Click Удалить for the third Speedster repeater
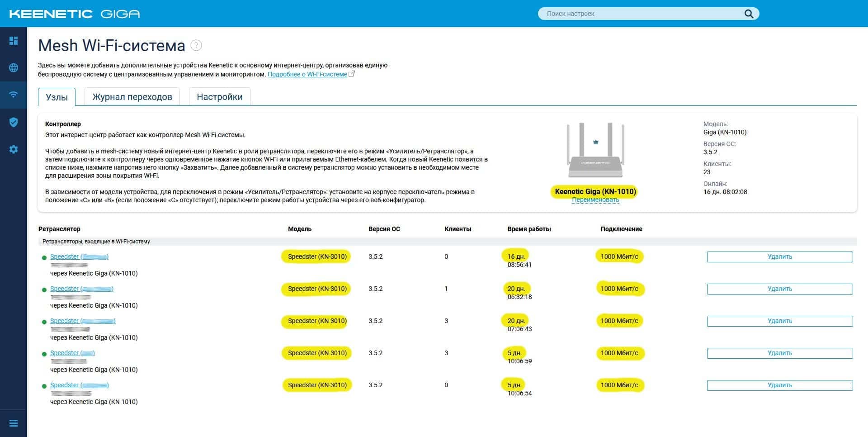This screenshot has width=868, height=437. tap(779, 321)
